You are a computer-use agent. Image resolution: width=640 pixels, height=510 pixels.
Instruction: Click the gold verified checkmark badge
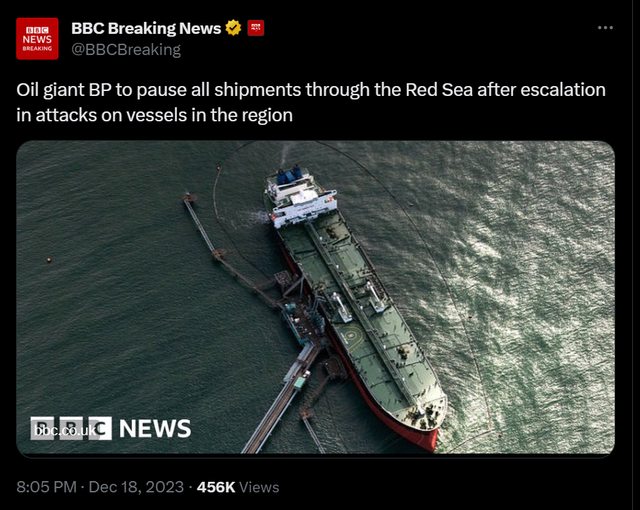pos(233,28)
